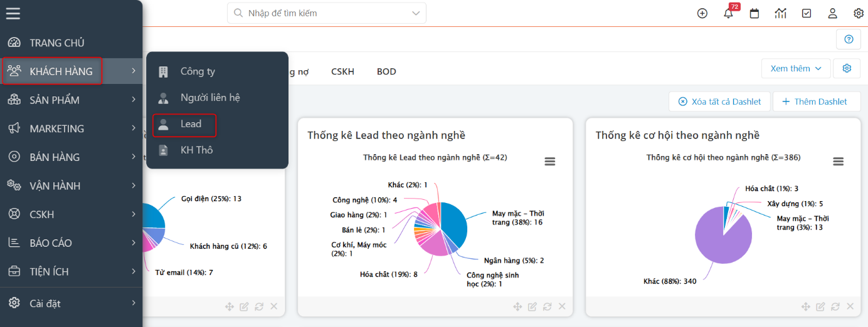Click the quick-add plus circle icon

tap(702, 13)
